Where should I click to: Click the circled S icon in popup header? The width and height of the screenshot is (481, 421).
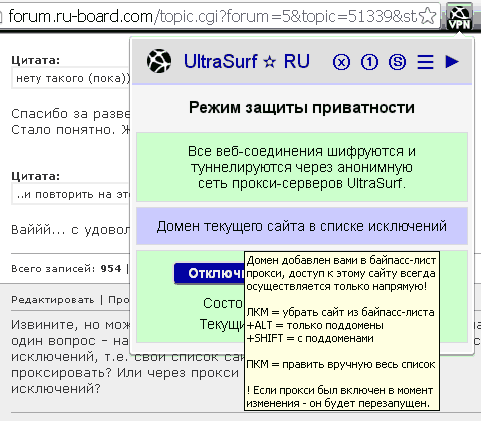tap(397, 62)
